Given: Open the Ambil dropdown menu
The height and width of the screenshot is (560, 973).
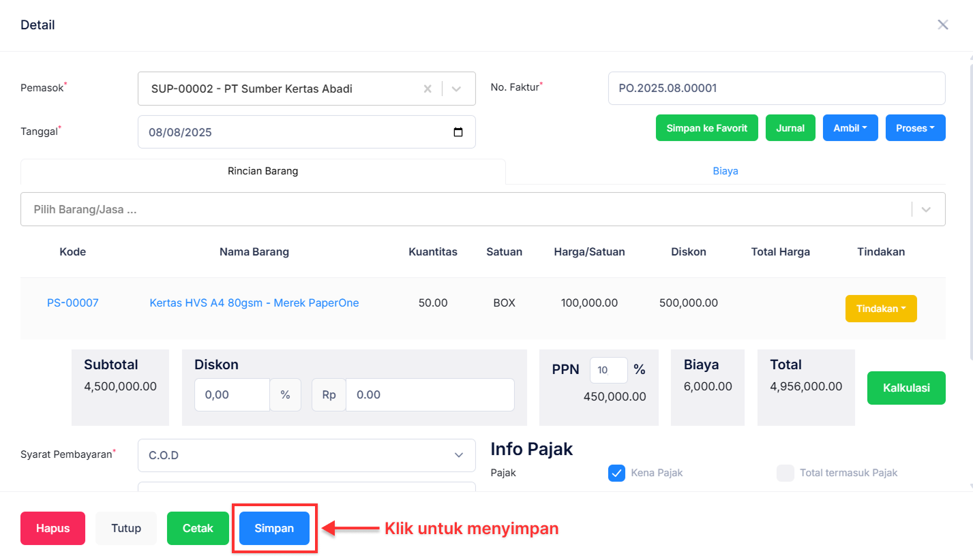Looking at the screenshot, I should tap(850, 127).
